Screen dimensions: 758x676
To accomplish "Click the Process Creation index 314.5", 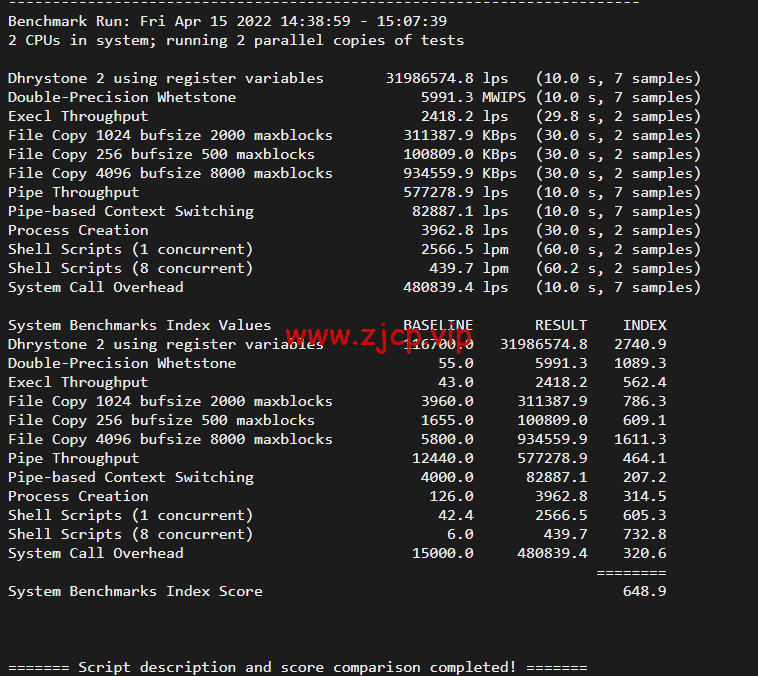I will (x=644, y=496).
